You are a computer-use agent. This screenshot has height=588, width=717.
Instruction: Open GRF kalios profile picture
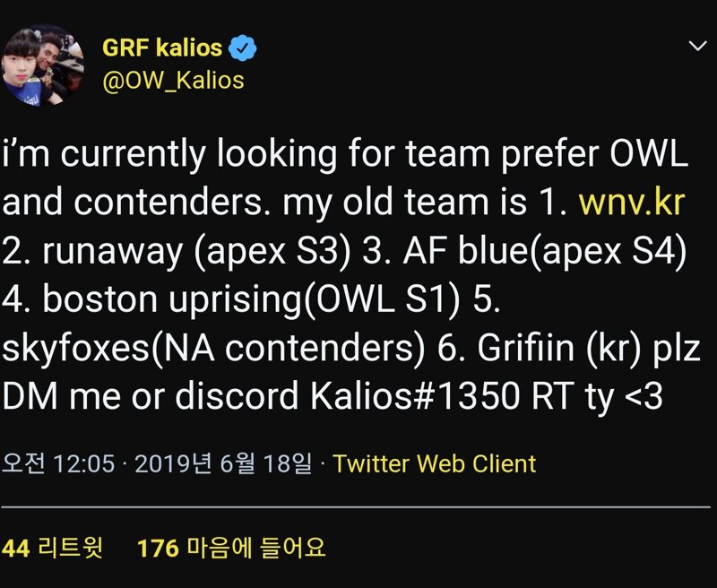coord(42,65)
